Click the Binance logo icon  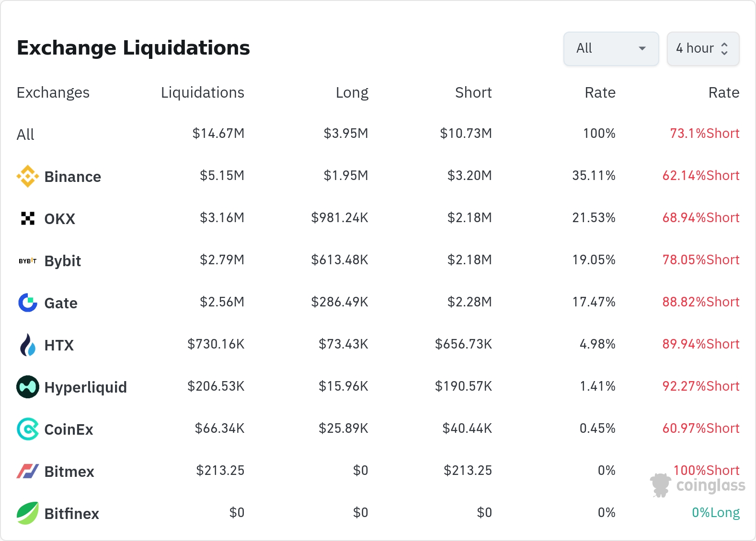pos(28,176)
